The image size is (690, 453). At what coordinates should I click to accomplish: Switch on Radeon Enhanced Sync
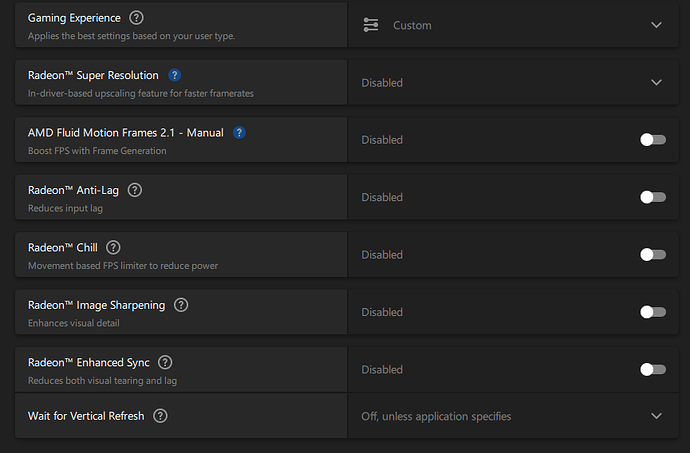click(x=652, y=369)
